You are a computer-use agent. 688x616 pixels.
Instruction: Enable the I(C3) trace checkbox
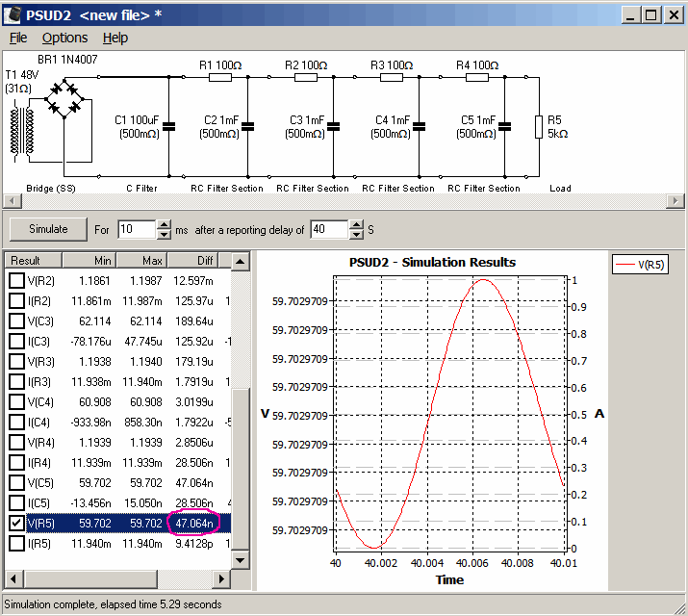(16, 341)
